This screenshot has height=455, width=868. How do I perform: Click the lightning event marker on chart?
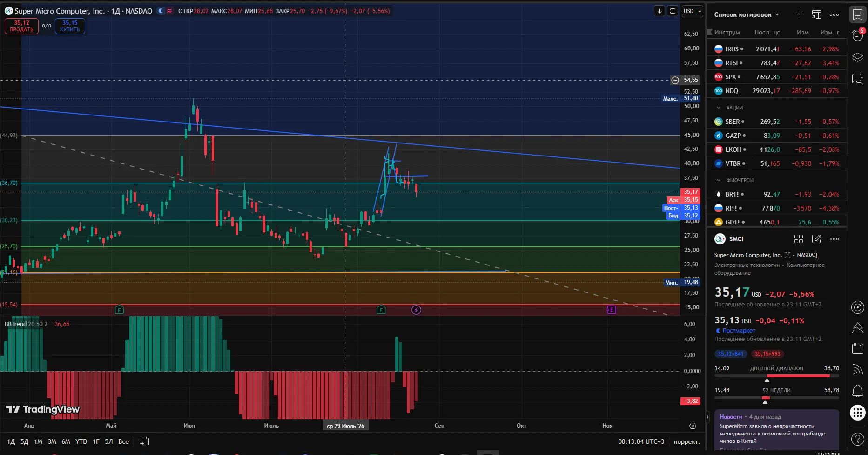[x=416, y=310]
